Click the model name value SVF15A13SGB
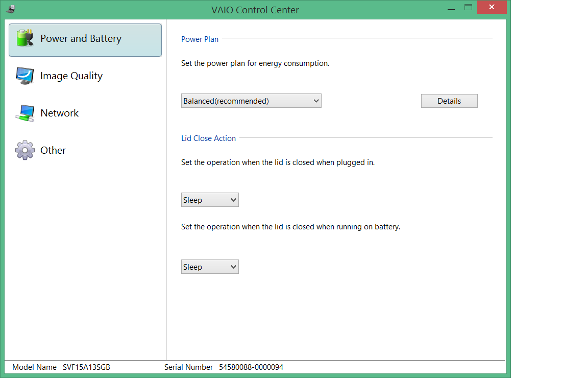 pyautogui.click(x=87, y=367)
